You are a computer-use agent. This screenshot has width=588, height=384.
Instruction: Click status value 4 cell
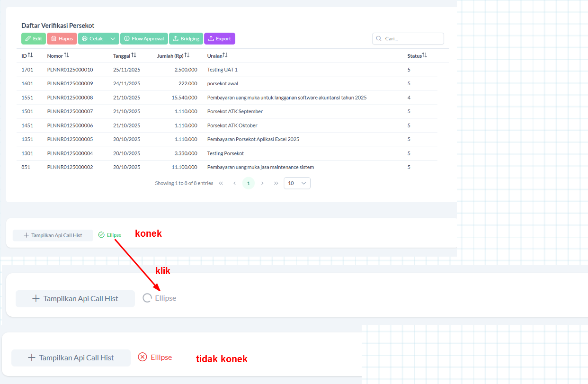pos(409,98)
